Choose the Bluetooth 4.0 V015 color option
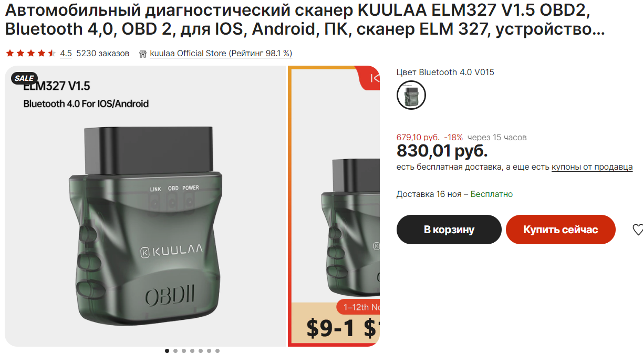 point(411,95)
